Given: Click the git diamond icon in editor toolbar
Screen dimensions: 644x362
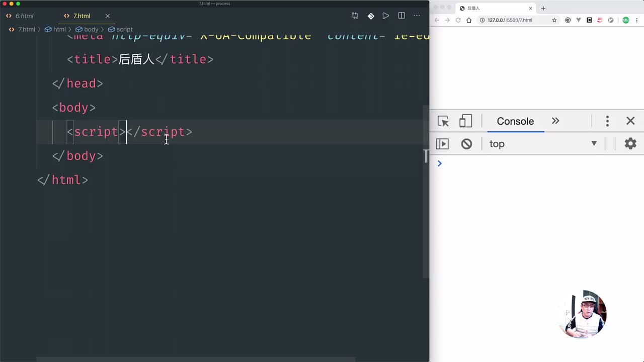Looking at the screenshot, I should click(x=371, y=16).
